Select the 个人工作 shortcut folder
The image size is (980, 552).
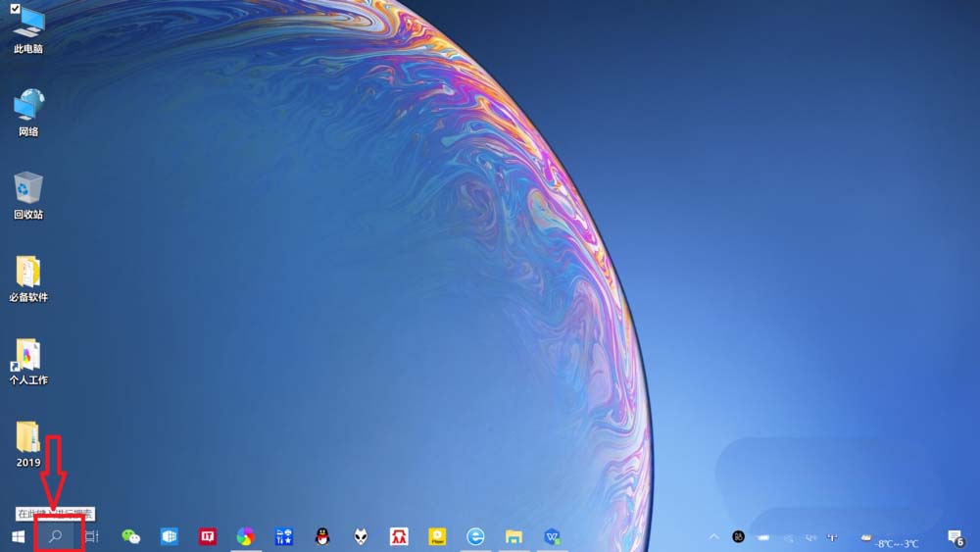[x=28, y=362]
